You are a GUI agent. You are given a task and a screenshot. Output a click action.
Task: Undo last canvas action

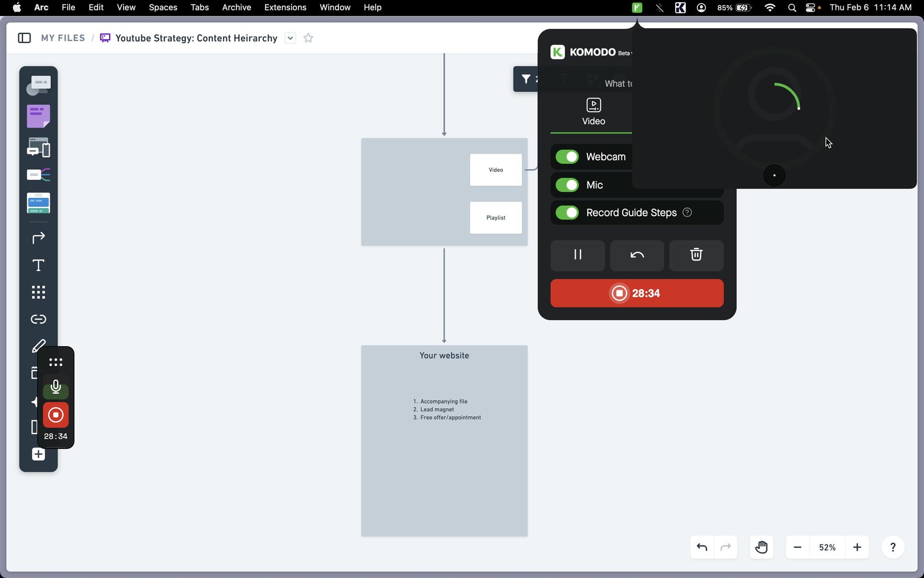[x=702, y=547]
